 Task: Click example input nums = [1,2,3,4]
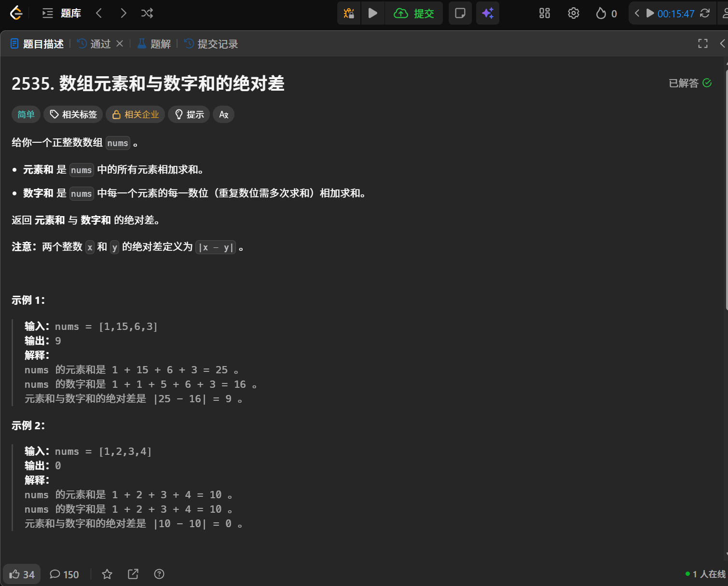point(103,451)
